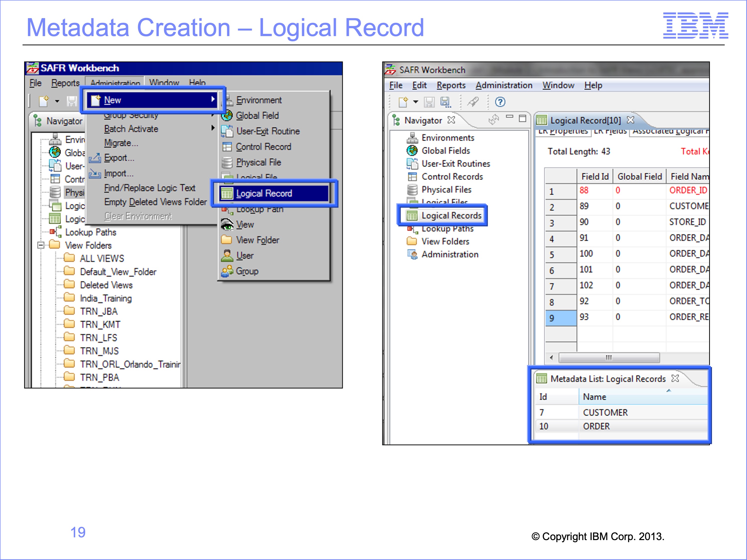Screen dimensions: 747x560
Task: Click Save As icon in right toolbar
Action: click(445, 102)
